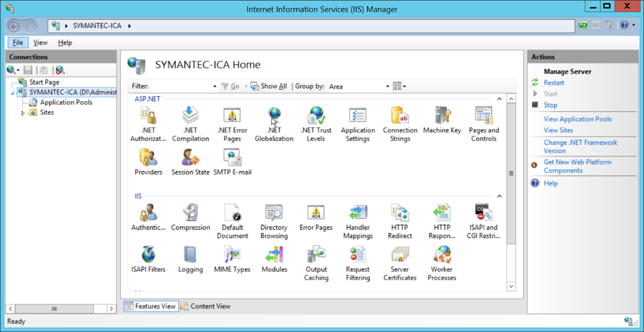Open the Filter dropdown arrow
644x332 pixels.
[x=215, y=86]
